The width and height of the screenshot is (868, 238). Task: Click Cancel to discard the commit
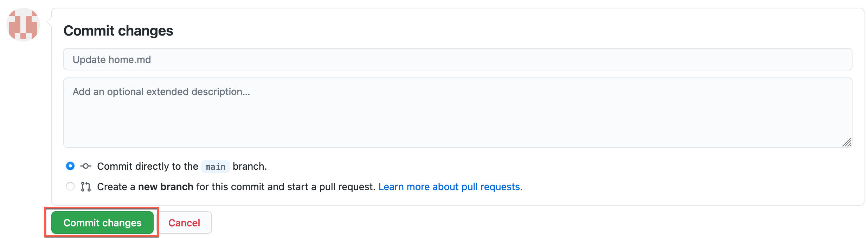coord(185,222)
